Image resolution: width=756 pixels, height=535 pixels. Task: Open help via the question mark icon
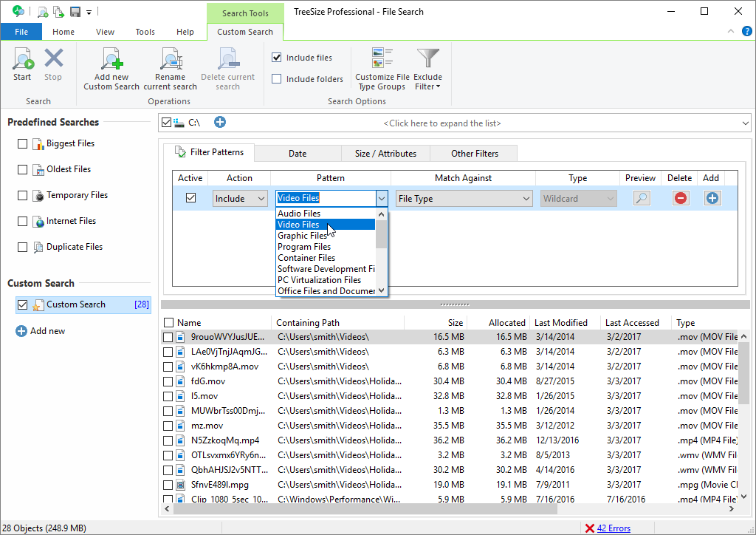[747, 31]
